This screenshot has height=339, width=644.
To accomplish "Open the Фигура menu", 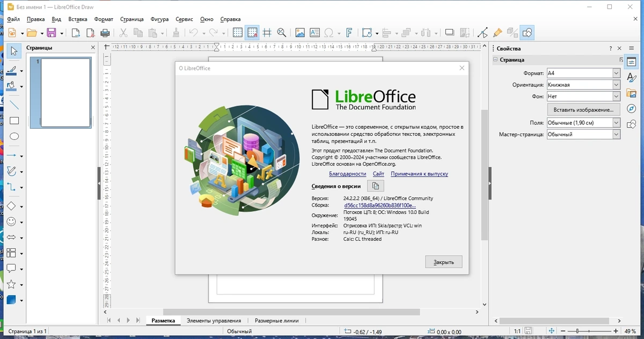I will click(159, 19).
